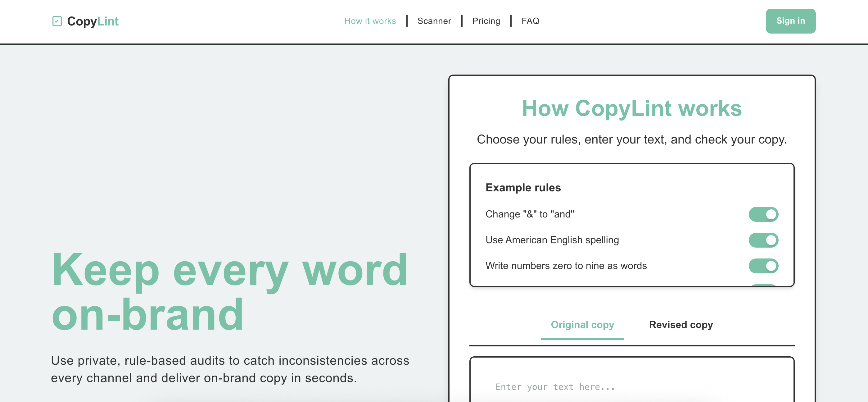The height and width of the screenshot is (402, 868).
Task: Open the FAQ nav link
Action: 530,21
